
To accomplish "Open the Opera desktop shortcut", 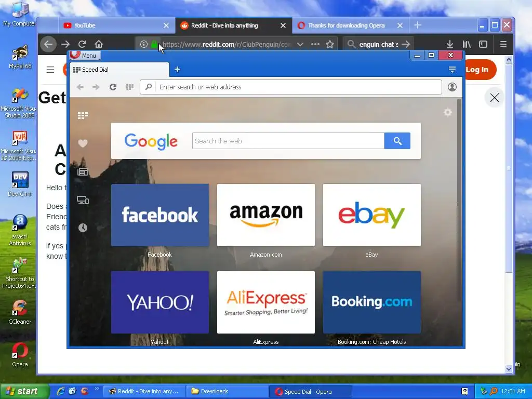I will pyautogui.click(x=20, y=355).
